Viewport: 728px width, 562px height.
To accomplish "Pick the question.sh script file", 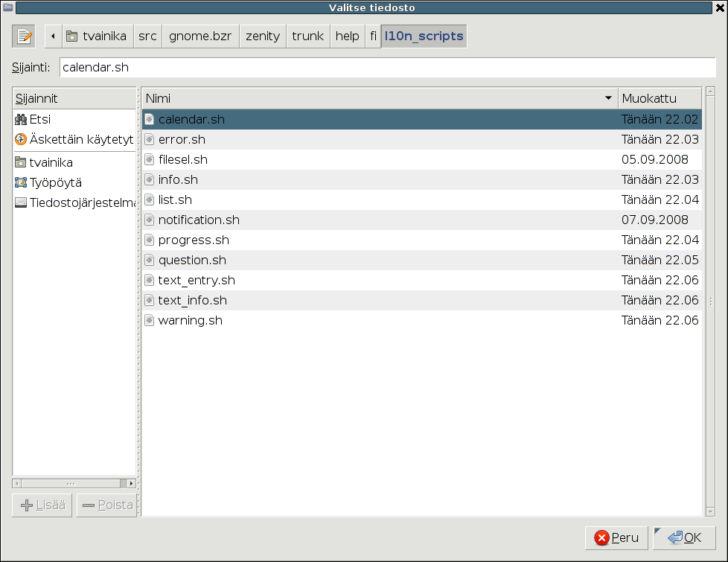I will pos(192,260).
